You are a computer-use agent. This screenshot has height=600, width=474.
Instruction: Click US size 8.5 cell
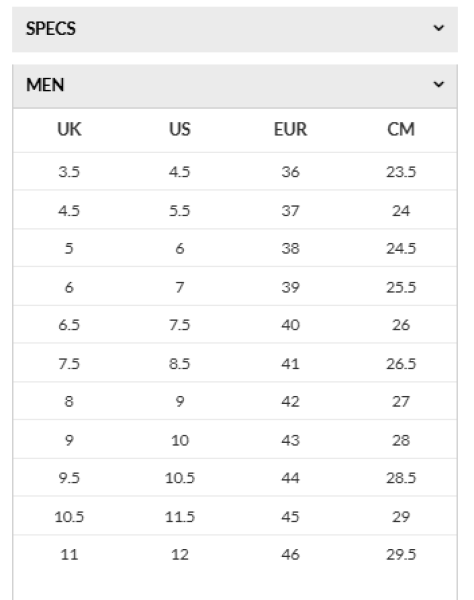click(x=180, y=364)
